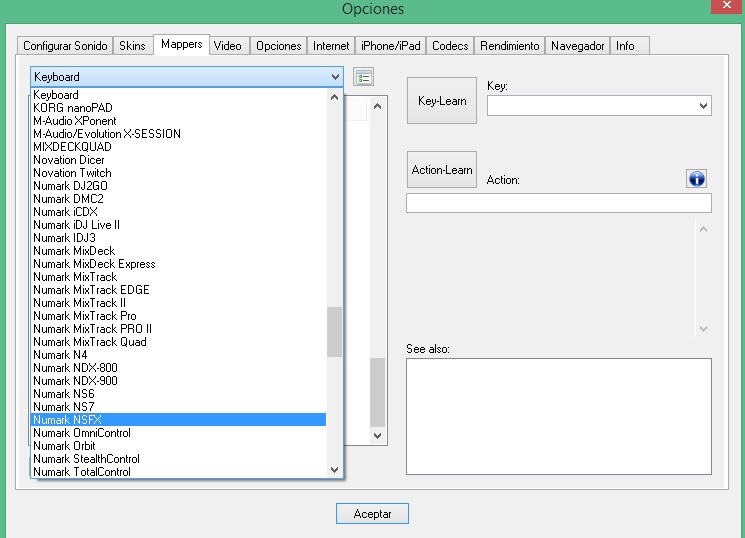Pick Novation Dicer from the list
The image size is (745, 538).
coord(179,160)
